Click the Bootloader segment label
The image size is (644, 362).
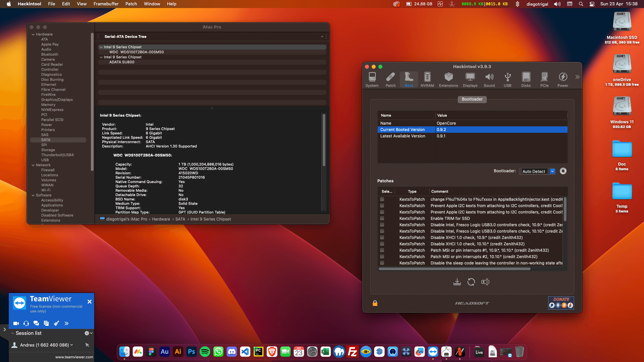pos(472,99)
